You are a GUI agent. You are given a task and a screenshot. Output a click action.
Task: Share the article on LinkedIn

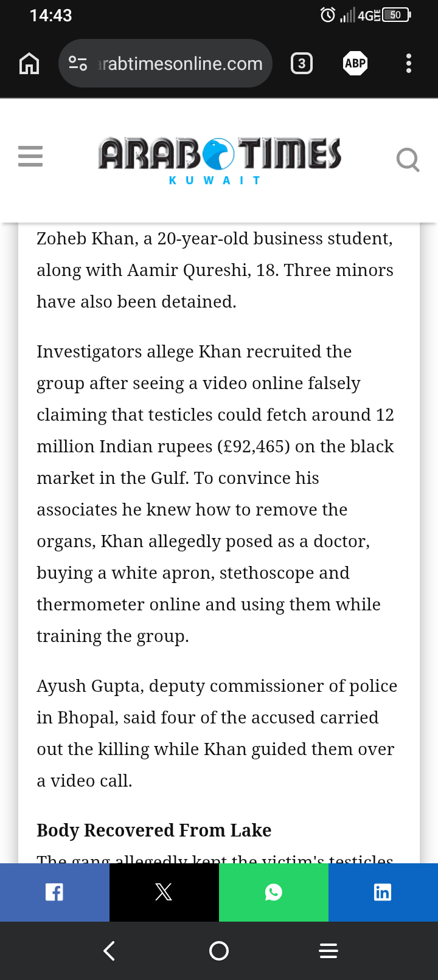(x=383, y=892)
